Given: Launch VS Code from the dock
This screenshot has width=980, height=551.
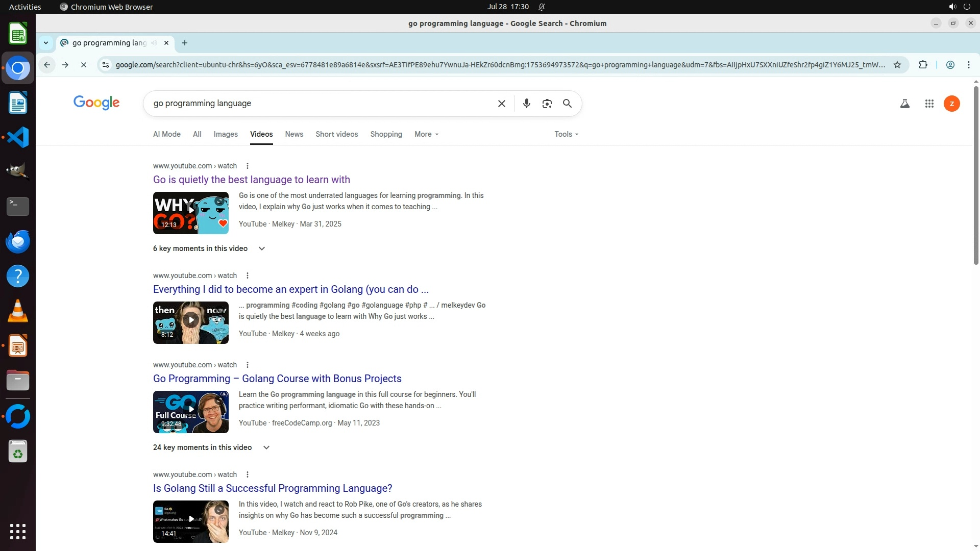Looking at the screenshot, I should 18,137.
